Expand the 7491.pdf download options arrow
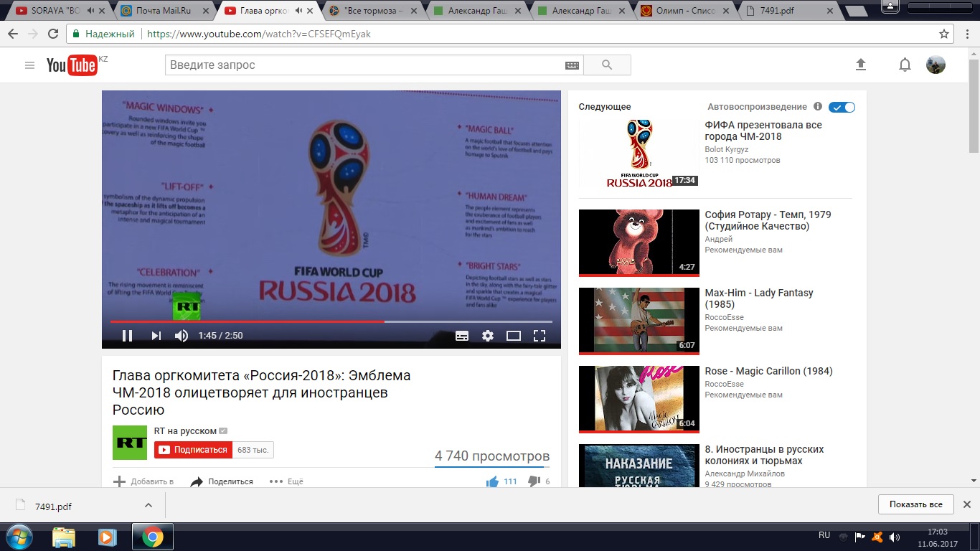This screenshot has height=551, width=980. tap(149, 505)
